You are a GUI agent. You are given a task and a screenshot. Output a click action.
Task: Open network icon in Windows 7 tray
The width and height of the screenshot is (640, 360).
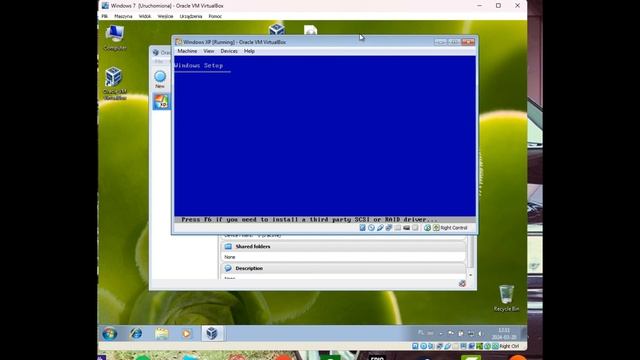click(471, 333)
